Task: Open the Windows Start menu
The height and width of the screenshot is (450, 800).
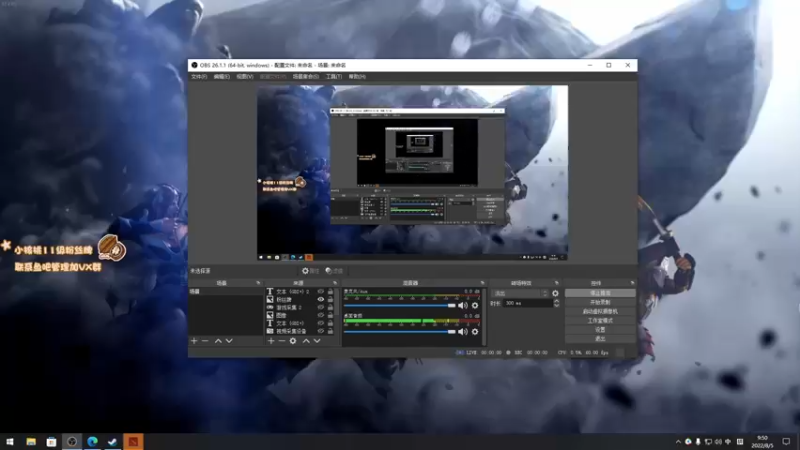Action: (10, 441)
